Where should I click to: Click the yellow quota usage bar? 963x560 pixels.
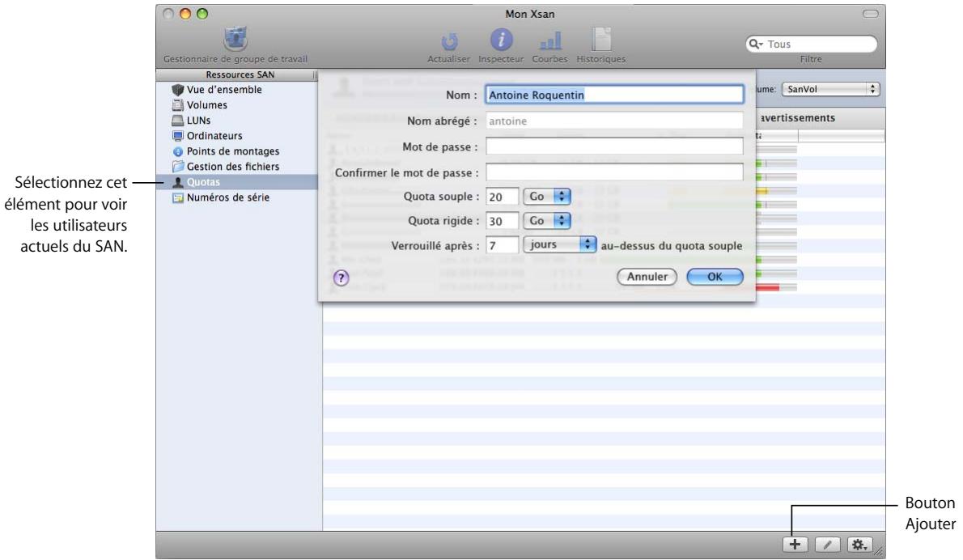tap(762, 191)
